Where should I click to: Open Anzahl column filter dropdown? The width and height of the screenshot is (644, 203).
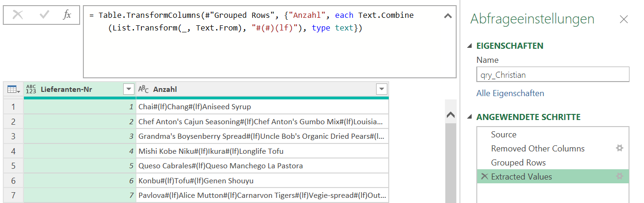(x=382, y=89)
